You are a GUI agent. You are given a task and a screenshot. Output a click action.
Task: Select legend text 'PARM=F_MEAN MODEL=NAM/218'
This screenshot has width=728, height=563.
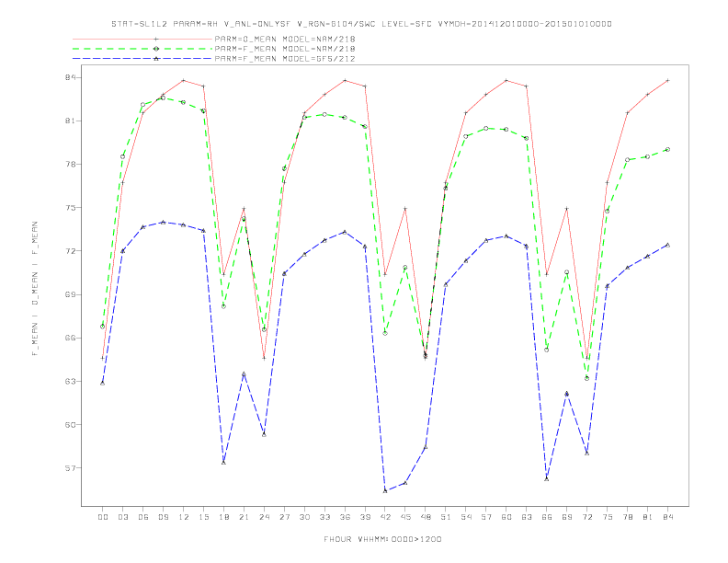click(285, 49)
